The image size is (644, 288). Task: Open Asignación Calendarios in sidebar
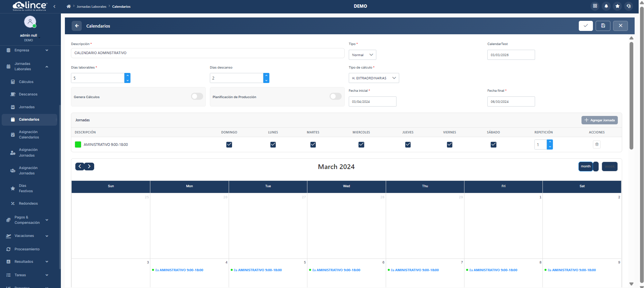click(30, 135)
